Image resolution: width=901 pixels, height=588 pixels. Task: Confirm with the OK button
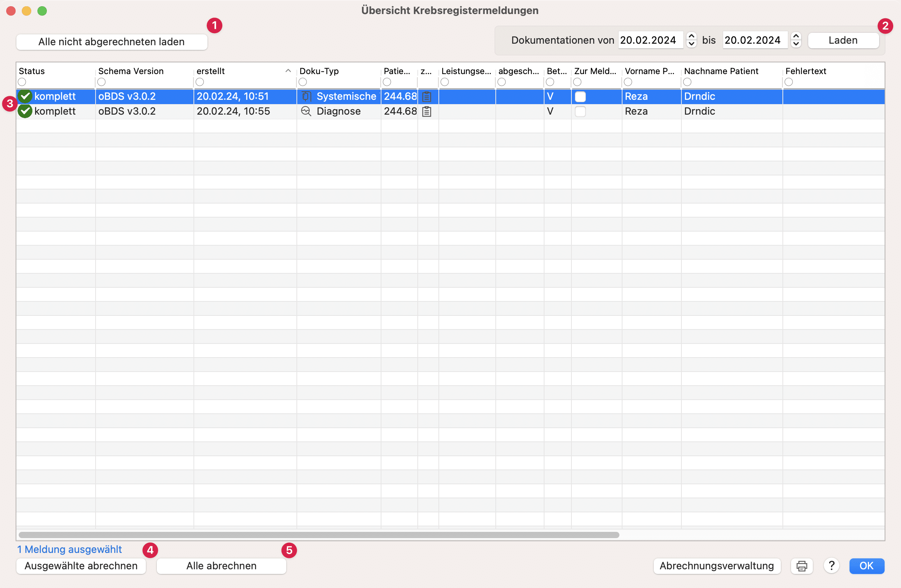coord(867,566)
